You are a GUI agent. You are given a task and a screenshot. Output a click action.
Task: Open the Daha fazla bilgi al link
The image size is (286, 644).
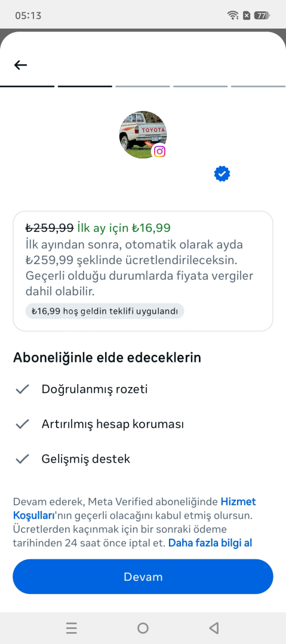coord(210,543)
